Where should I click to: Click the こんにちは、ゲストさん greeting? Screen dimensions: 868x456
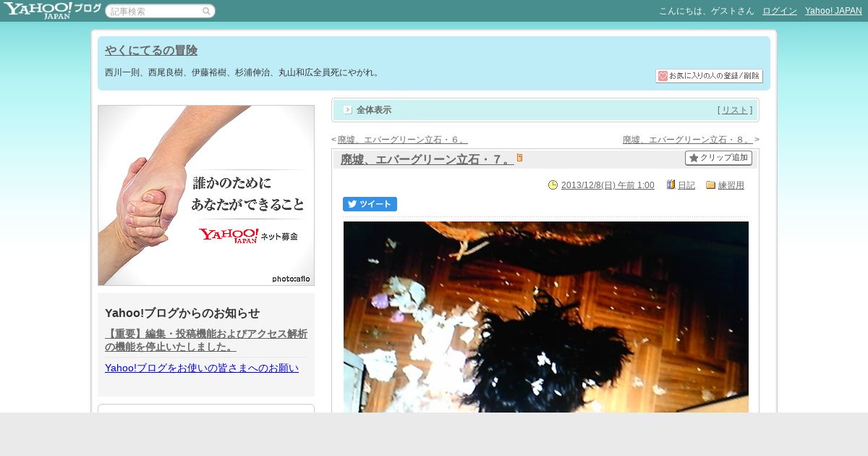[x=707, y=11]
